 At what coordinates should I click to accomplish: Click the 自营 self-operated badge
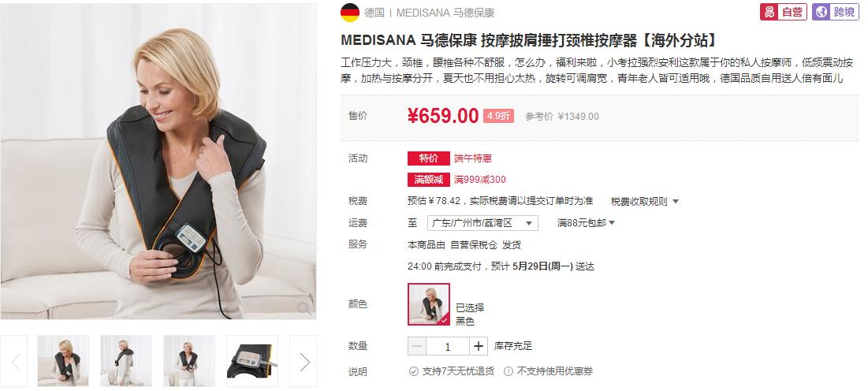coord(784,12)
